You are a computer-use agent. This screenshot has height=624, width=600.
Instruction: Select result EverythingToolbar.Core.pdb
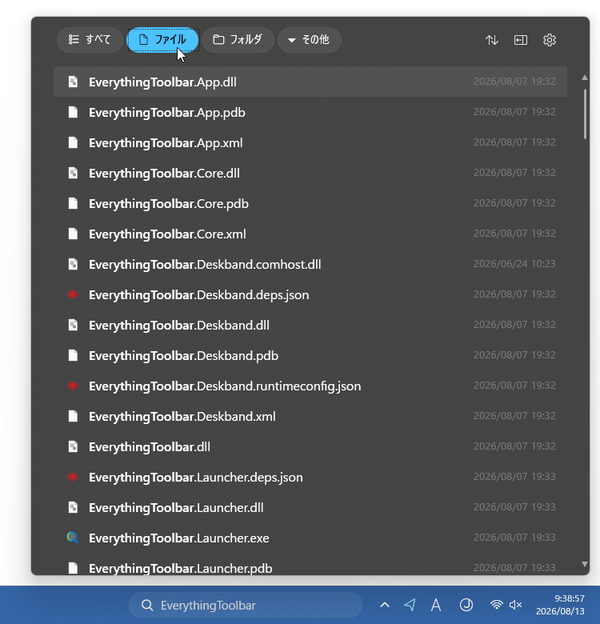[x=310, y=203]
